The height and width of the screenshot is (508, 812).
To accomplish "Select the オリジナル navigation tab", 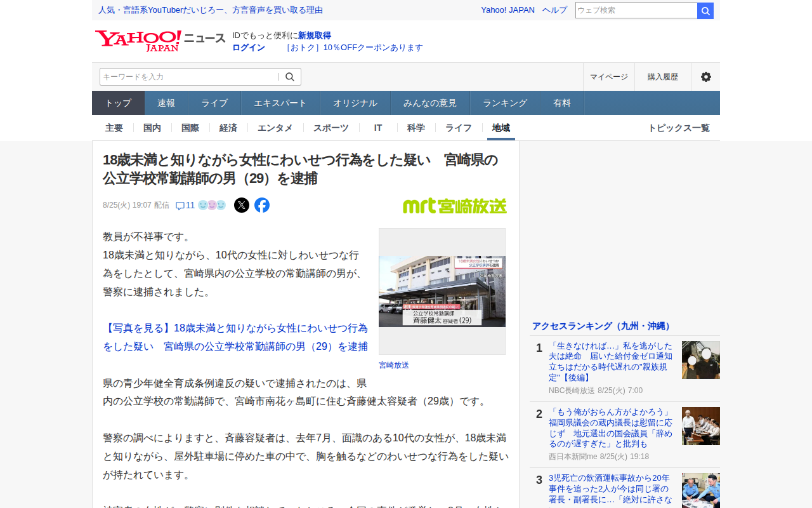I will (355, 103).
